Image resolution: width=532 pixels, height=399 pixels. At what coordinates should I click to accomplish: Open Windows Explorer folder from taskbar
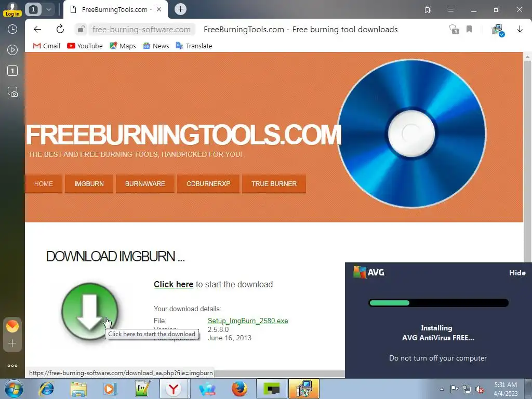pyautogui.click(x=78, y=389)
